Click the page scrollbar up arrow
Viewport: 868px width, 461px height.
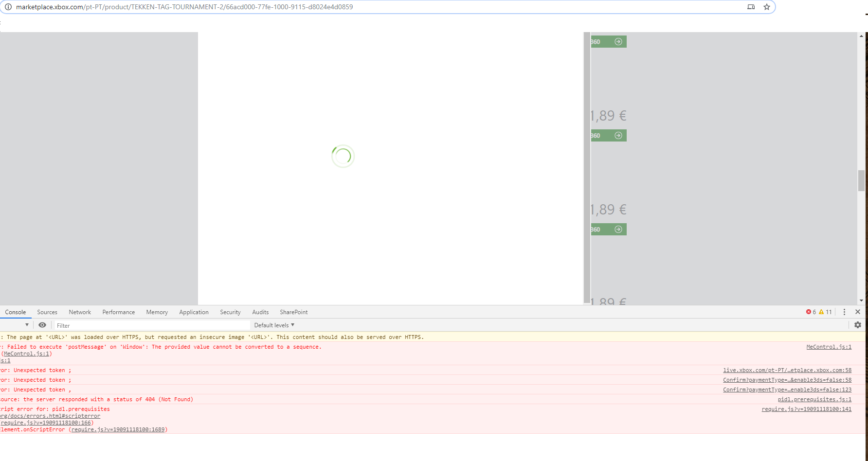(861, 35)
